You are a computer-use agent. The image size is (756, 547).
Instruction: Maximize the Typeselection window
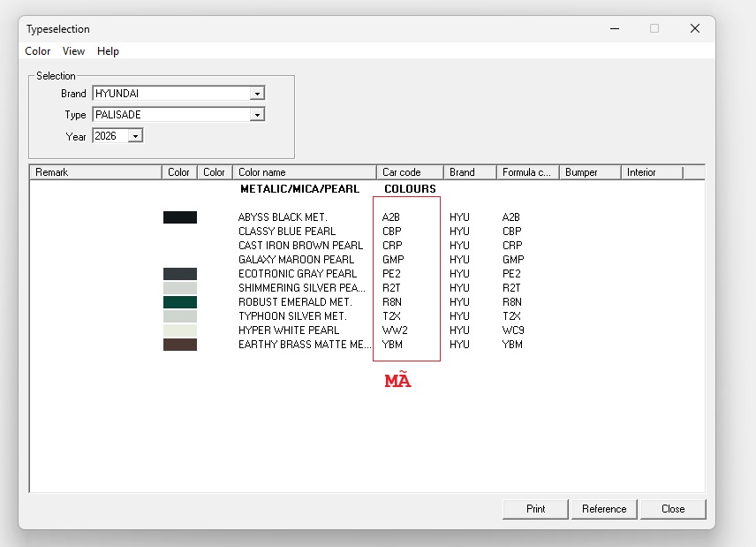pos(654,28)
